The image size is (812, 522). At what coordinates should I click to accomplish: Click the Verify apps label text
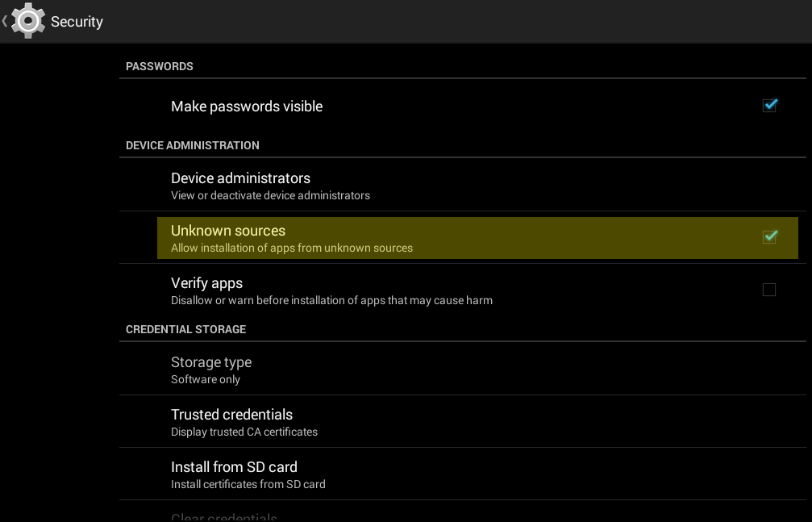pos(206,283)
